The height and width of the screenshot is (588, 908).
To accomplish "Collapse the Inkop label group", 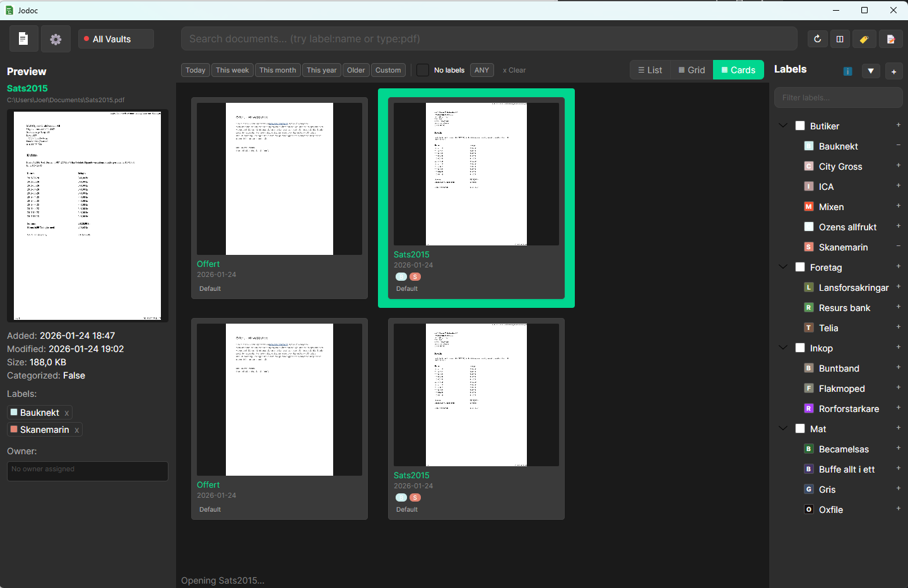I will coord(783,348).
